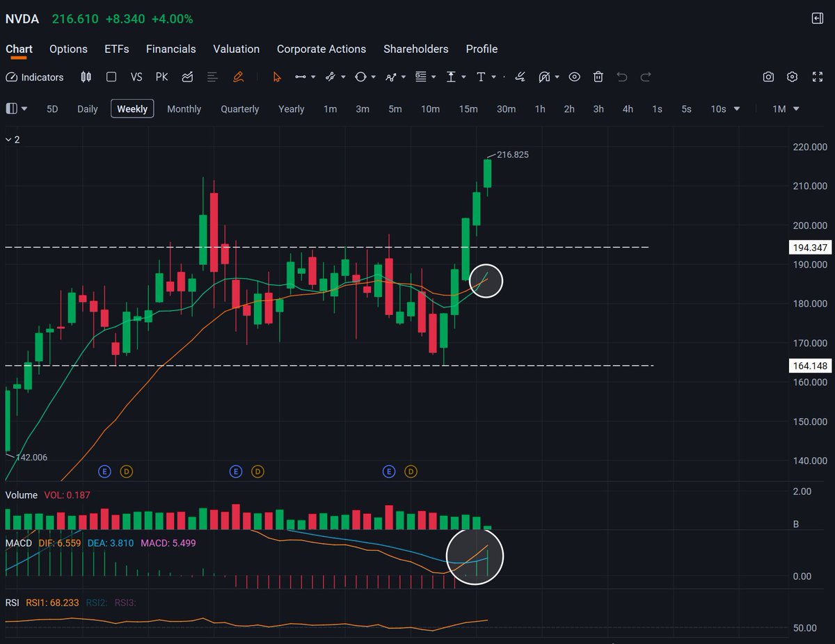This screenshot has width=835, height=644.
Task: Open the VS comparison tool
Action: [x=136, y=77]
